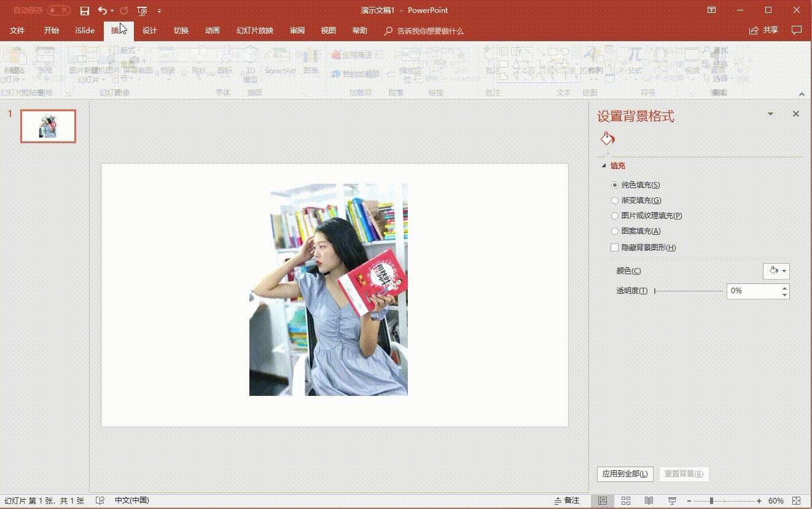
Task: Select slide 1 thumbnail in the panel
Action: click(48, 125)
